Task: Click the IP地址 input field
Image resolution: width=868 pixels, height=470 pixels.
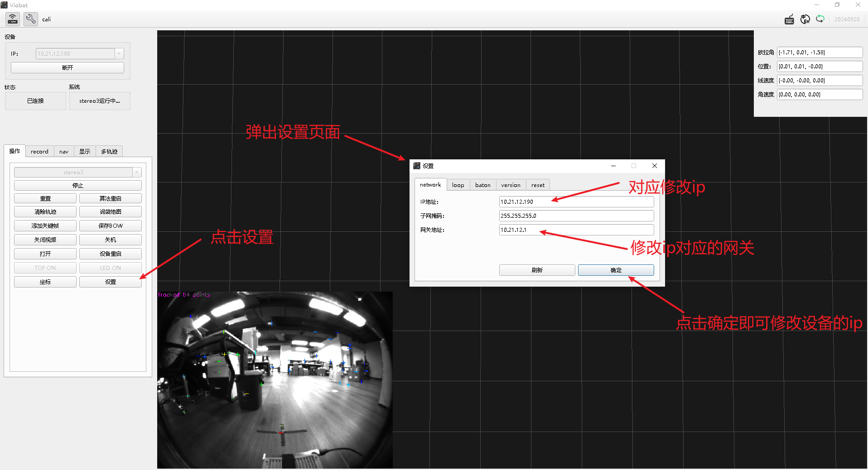Action: [576, 202]
